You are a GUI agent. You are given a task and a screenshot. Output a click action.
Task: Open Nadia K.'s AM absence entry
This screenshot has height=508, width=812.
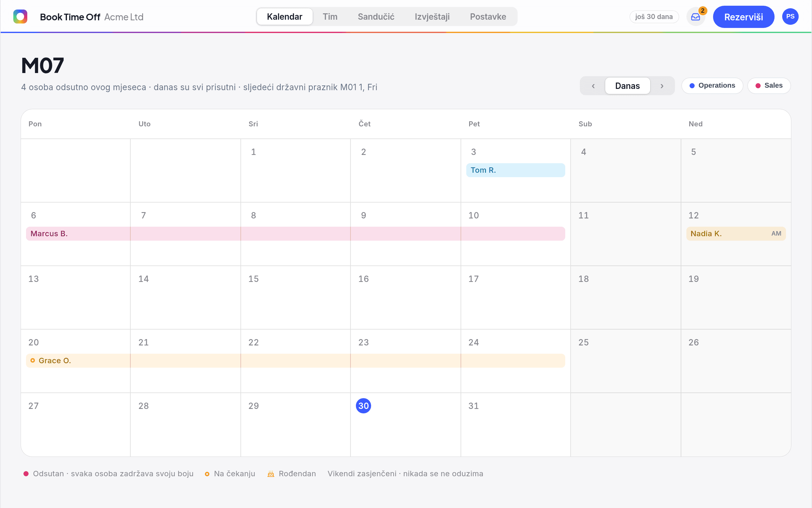tap(736, 233)
